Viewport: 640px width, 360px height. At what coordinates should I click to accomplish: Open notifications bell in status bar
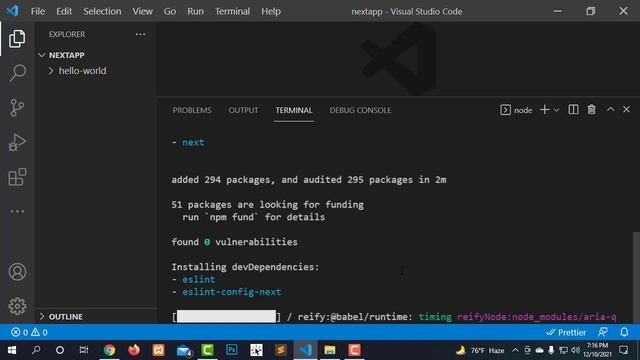[624, 332]
